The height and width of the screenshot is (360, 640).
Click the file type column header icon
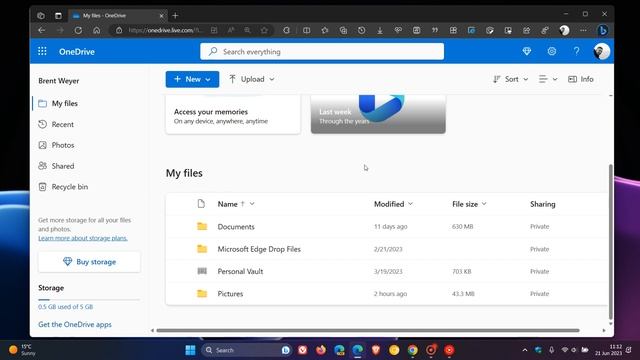201,204
